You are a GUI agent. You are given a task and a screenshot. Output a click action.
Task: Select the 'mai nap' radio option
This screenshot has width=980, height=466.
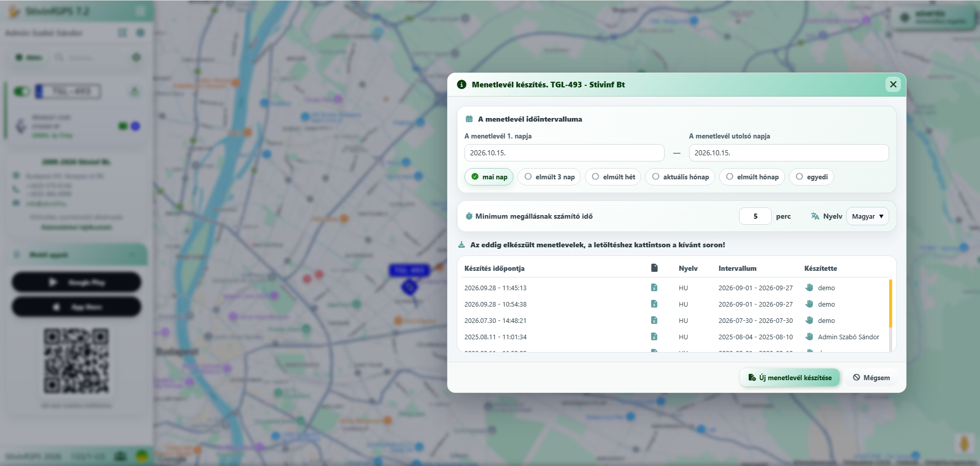489,177
